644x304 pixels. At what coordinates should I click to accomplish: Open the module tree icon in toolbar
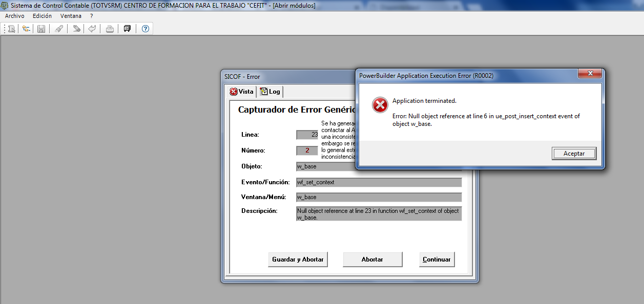26,29
